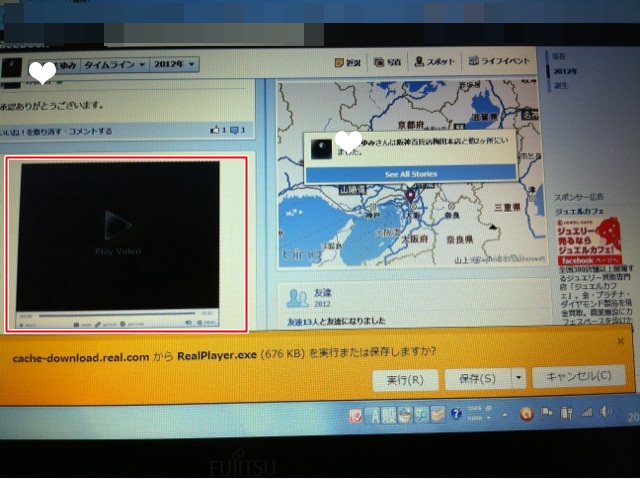640x479 pixels.
Task: Click the video seek bar
Action: 116,315
